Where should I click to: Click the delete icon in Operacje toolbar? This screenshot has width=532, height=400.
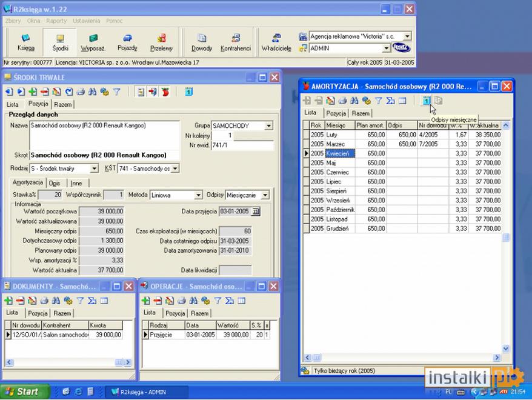point(158,301)
